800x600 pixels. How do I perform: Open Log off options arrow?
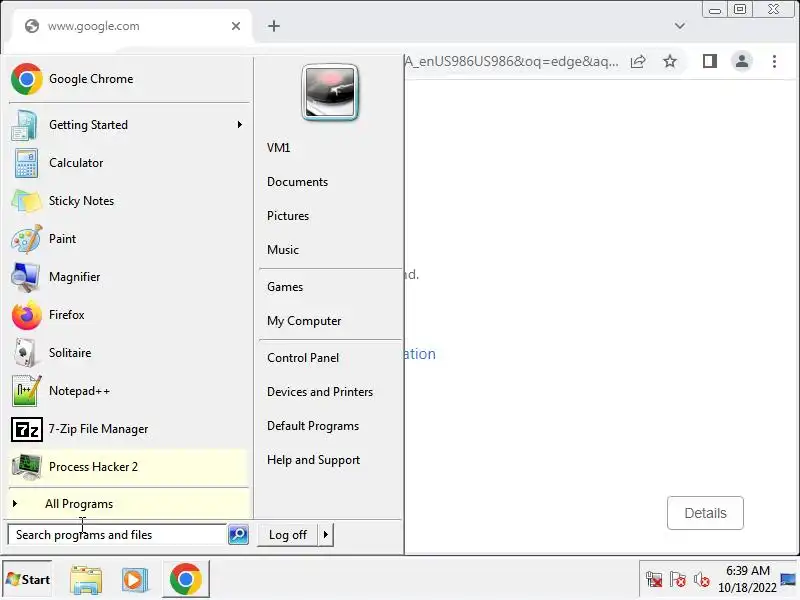click(x=326, y=535)
